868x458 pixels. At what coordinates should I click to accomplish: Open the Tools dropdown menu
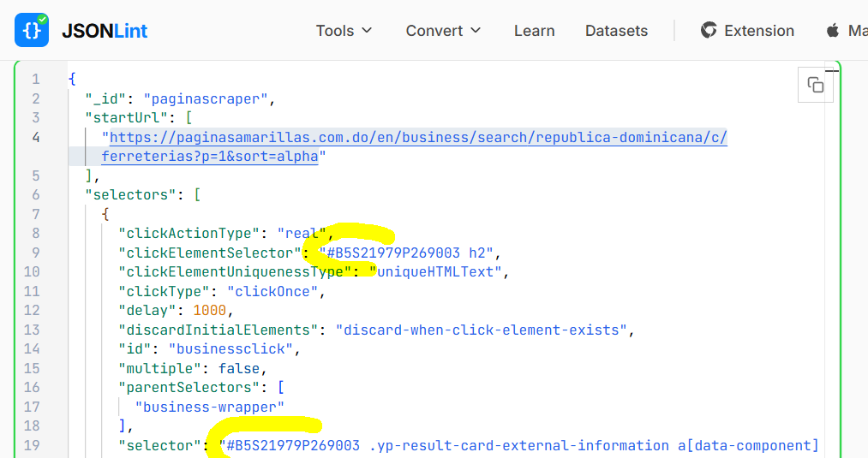(x=344, y=31)
